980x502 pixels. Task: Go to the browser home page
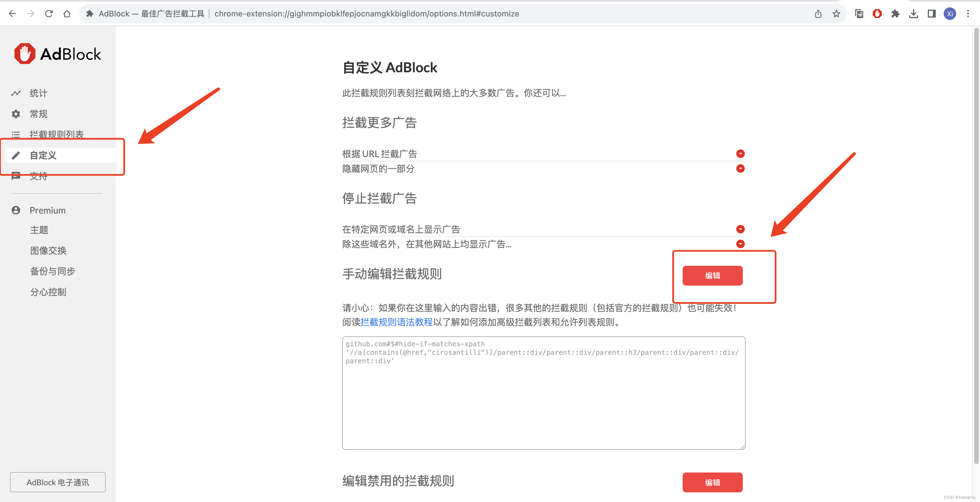coord(67,14)
